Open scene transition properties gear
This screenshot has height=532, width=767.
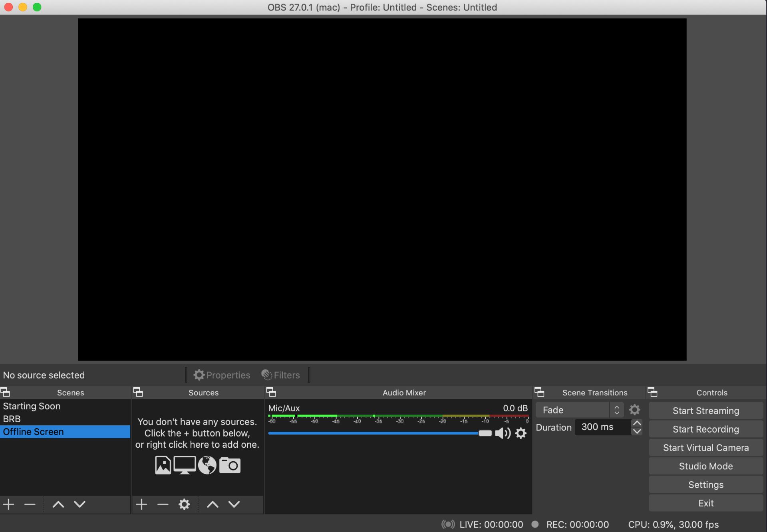point(634,410)
